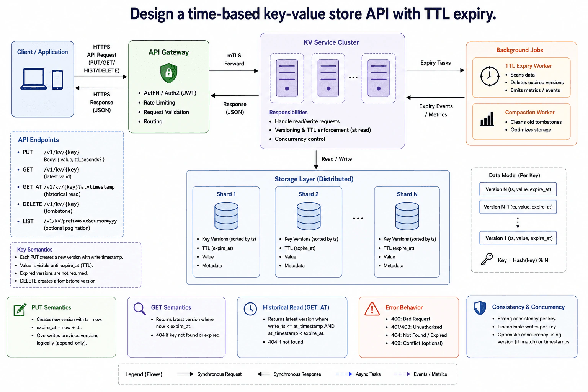Click the KV Service Cluster heading
The width and height of the screenshot is (588, 392).
click(331, 42)
